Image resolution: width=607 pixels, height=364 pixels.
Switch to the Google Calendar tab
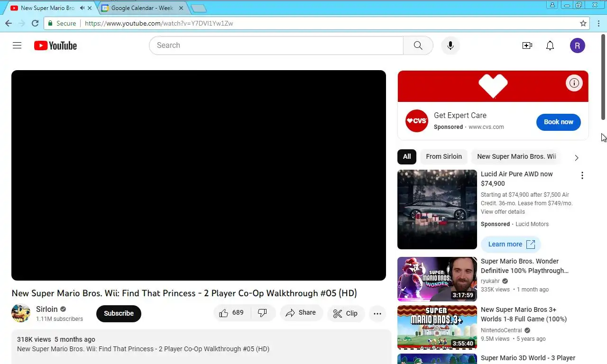point(142,8)
